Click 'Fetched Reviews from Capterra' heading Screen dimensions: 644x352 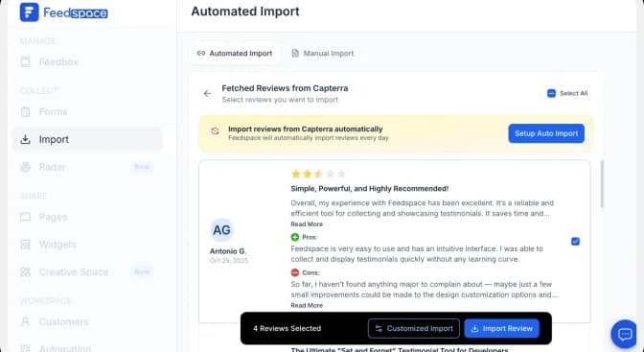(285, 88)
